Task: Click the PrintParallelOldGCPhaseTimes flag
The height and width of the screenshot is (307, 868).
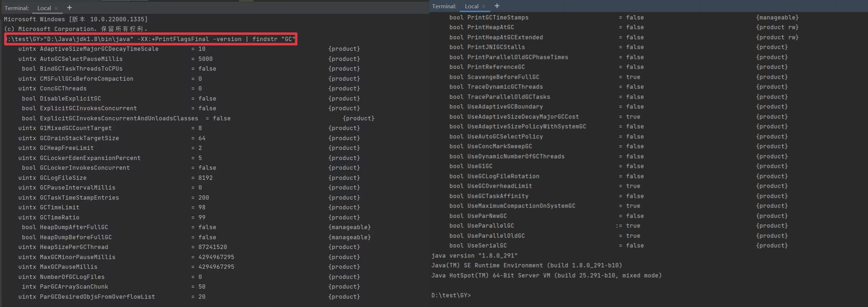Action: [x=518, y=57]
